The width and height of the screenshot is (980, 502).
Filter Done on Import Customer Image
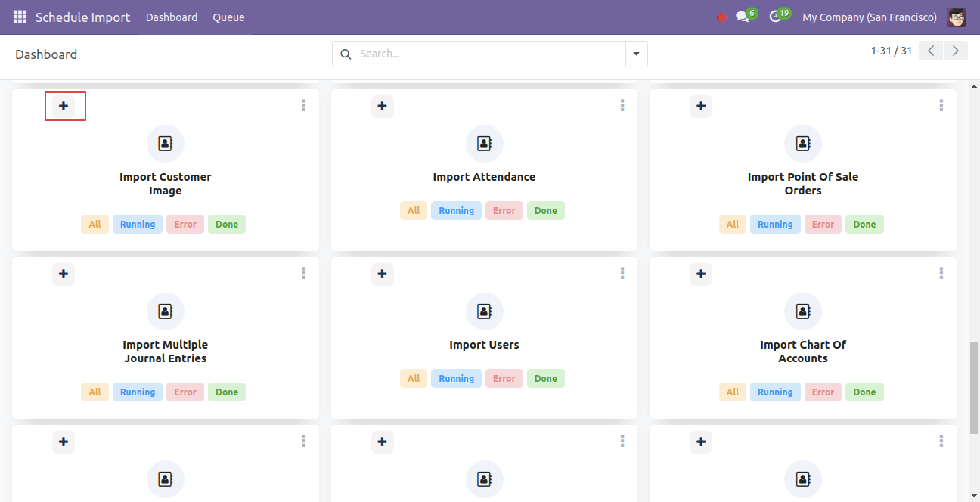pos(227,225)
